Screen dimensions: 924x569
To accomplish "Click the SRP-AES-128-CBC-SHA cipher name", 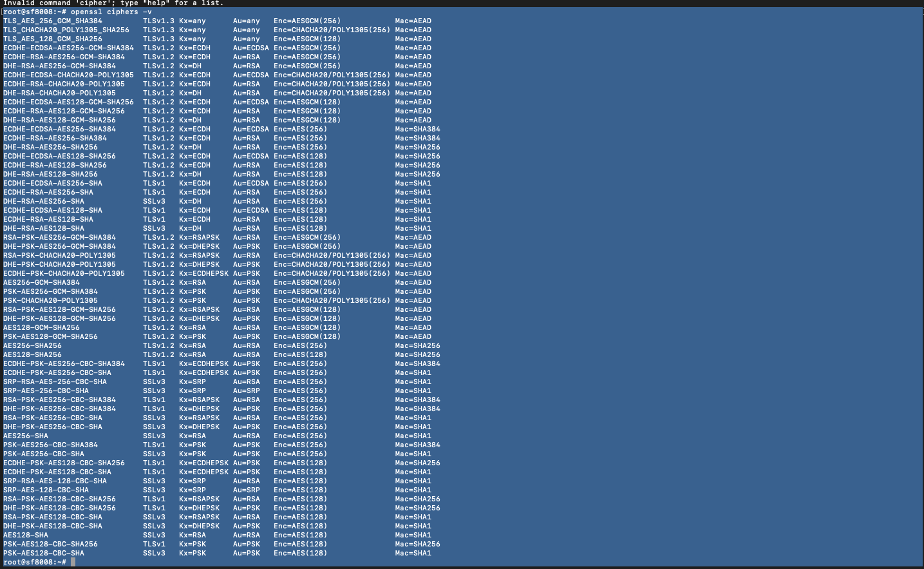I will [46, 490].
